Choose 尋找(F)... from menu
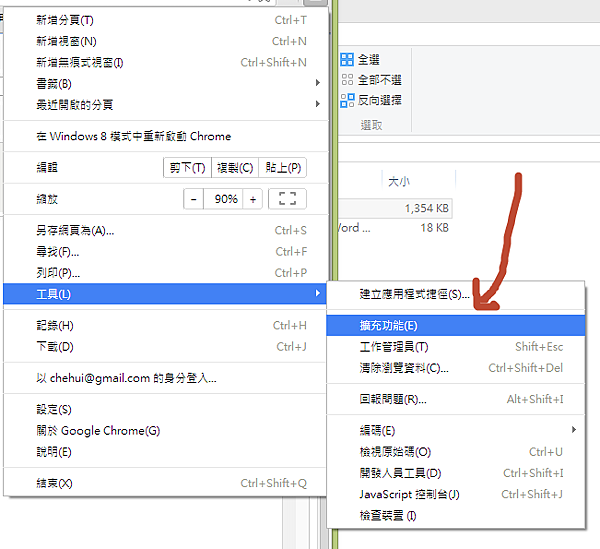The width and height of the screenshot is (600, 549). [165, 252]
